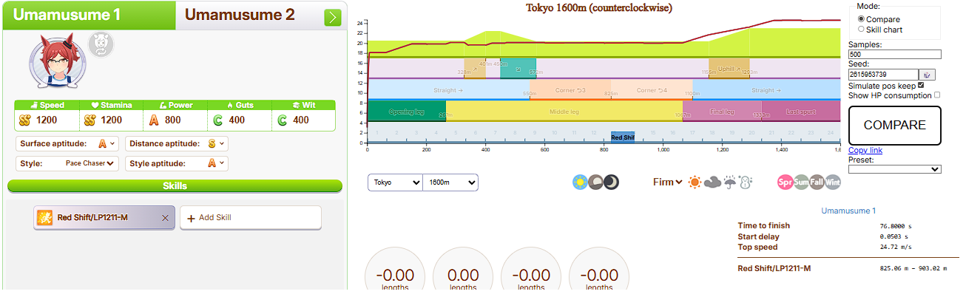Click the Samples input field
Screen dimensions: 980x297
(x=895, y=54)
